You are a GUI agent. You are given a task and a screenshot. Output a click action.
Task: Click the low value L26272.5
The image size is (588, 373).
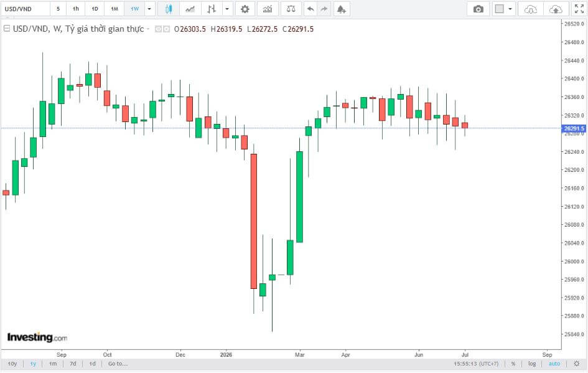[x=262, y=29]
